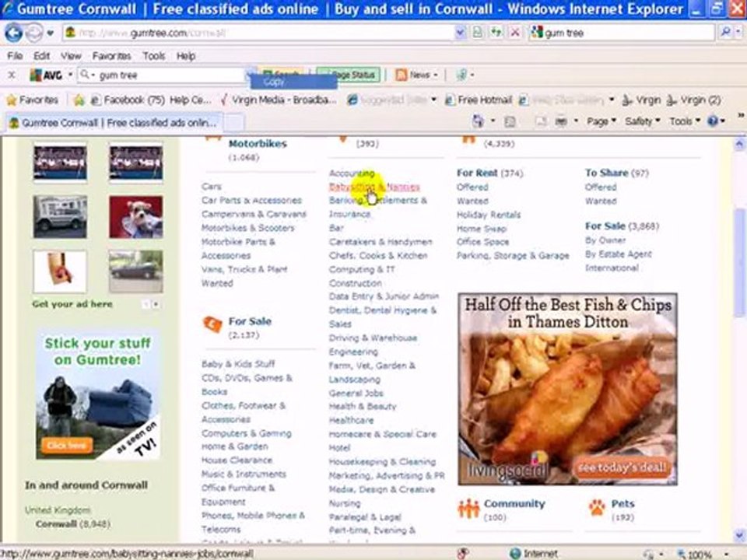This screenshot has width=747, height=560.
Task: Open the Virgin (2) bookmark
Action: [693, 100]
